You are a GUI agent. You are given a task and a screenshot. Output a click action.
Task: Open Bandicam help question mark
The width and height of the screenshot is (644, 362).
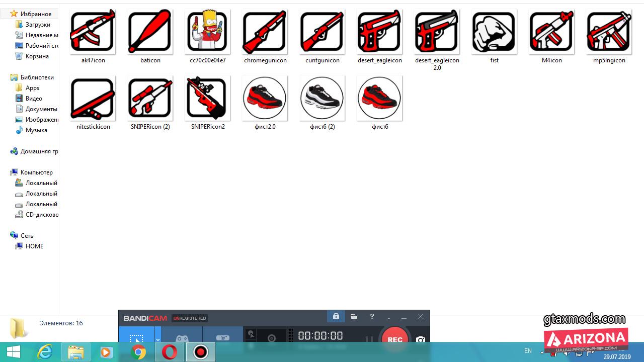tap(372, 317)
